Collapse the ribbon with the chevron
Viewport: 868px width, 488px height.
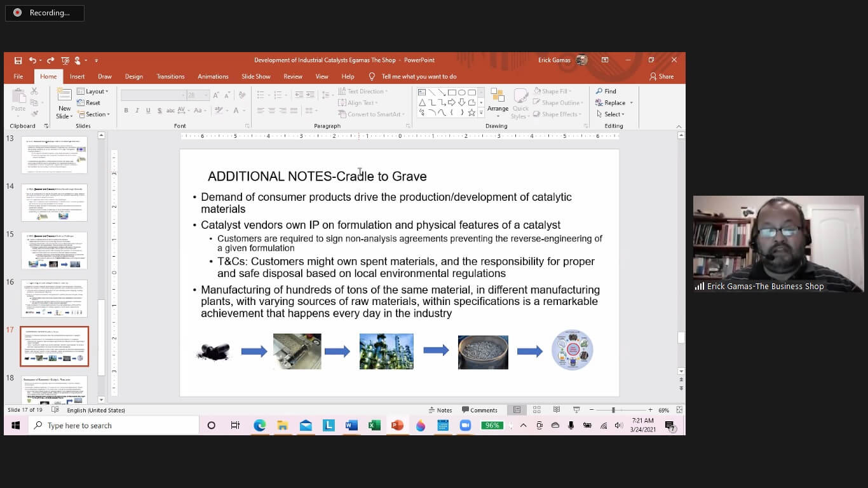678,126
